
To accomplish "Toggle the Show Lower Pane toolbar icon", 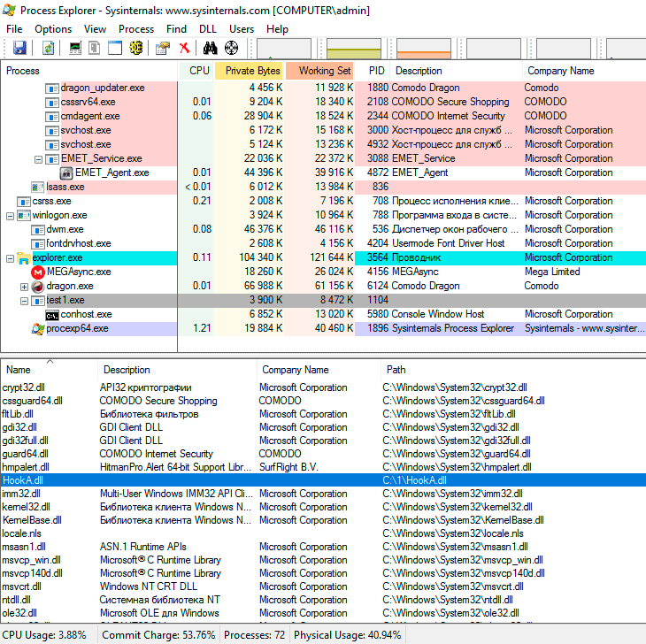I will point(115,48).
